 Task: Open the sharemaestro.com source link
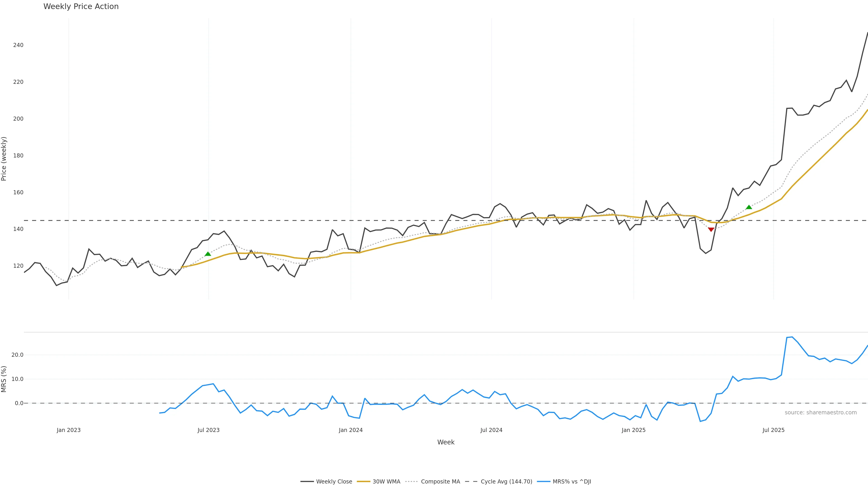tap(821, 413)
